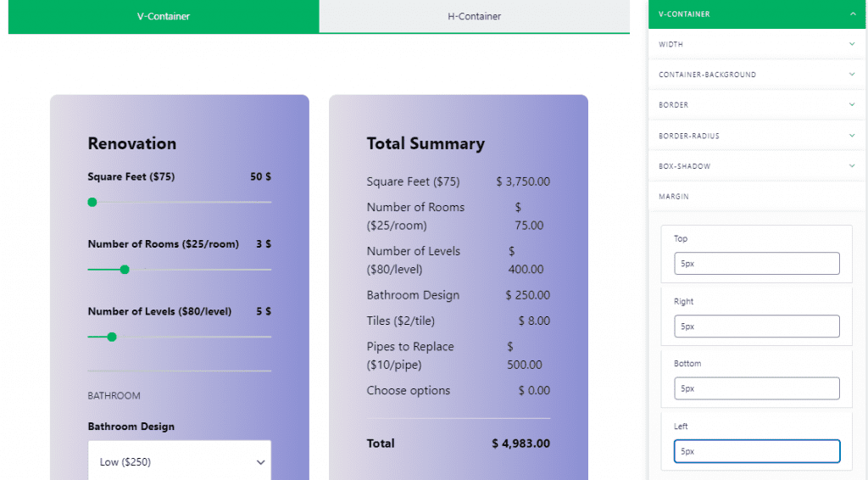Expand the Container-Background section chevron
Image resolution: width=868 pixels, height=480 pixels.
[852, 75]
